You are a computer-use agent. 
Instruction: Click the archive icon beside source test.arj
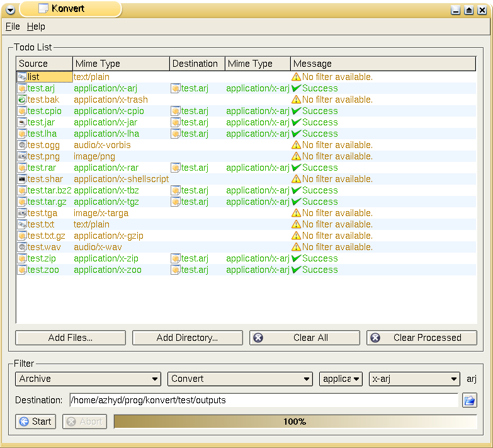(22, 88)
